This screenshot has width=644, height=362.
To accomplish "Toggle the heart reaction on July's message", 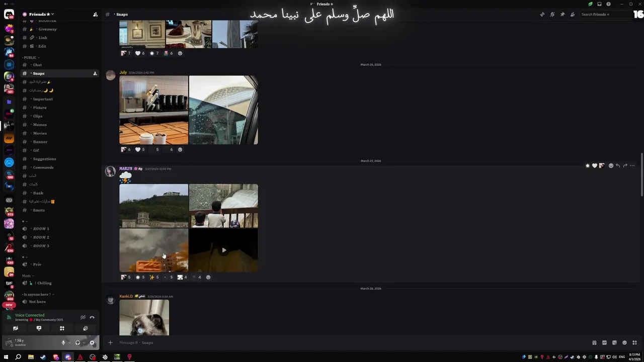I will click(140, 149).
